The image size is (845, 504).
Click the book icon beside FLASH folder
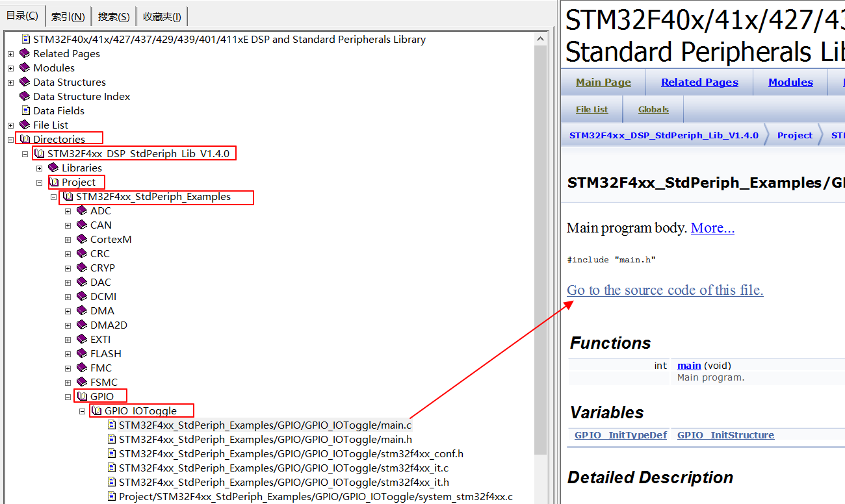pos(82,353)
